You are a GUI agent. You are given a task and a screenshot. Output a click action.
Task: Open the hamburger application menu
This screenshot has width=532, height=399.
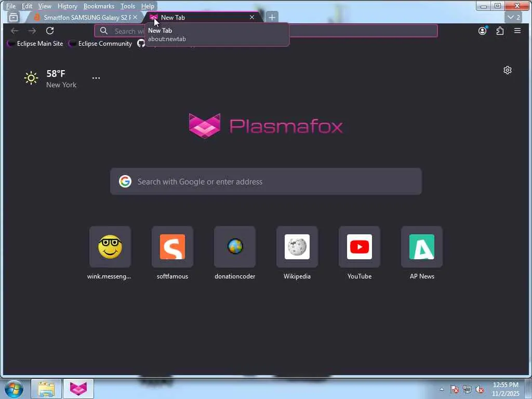(x=517, y=31)
